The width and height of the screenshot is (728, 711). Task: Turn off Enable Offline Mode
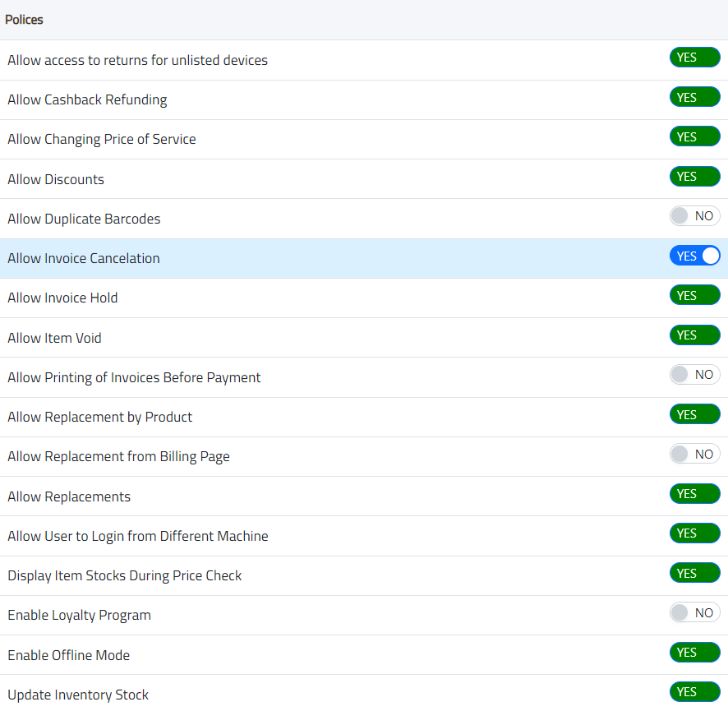694,653
